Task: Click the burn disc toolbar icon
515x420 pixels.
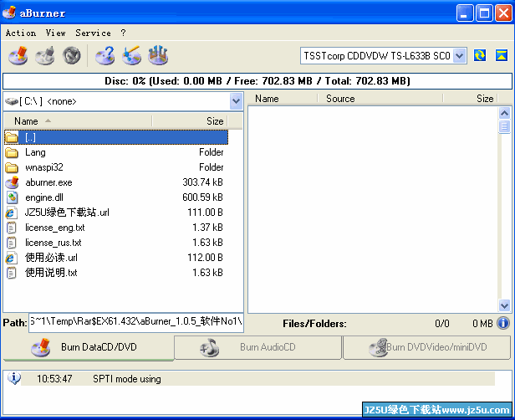Action: (18, 56)
